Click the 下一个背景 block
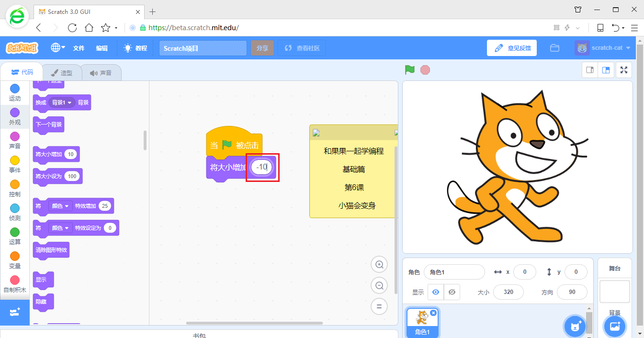644x338 pixels. pos(48,125)
